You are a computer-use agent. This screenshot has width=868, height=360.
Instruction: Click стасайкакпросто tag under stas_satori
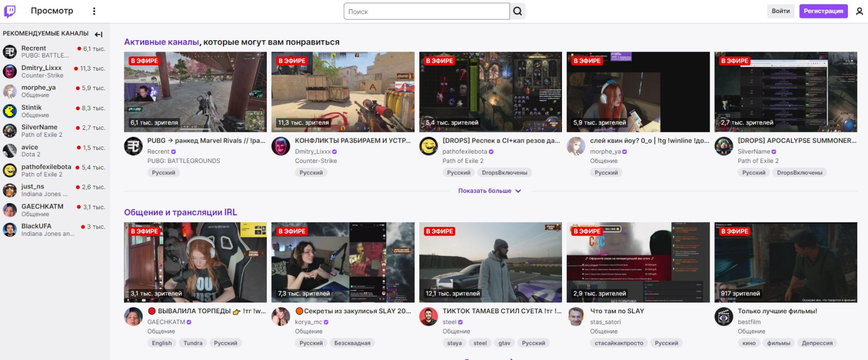point(619,343)
